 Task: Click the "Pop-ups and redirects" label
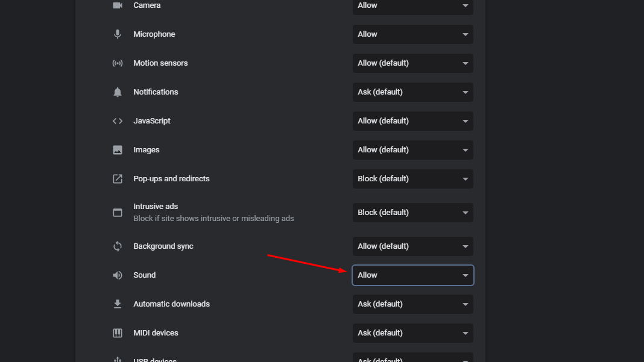click(171, 179)
